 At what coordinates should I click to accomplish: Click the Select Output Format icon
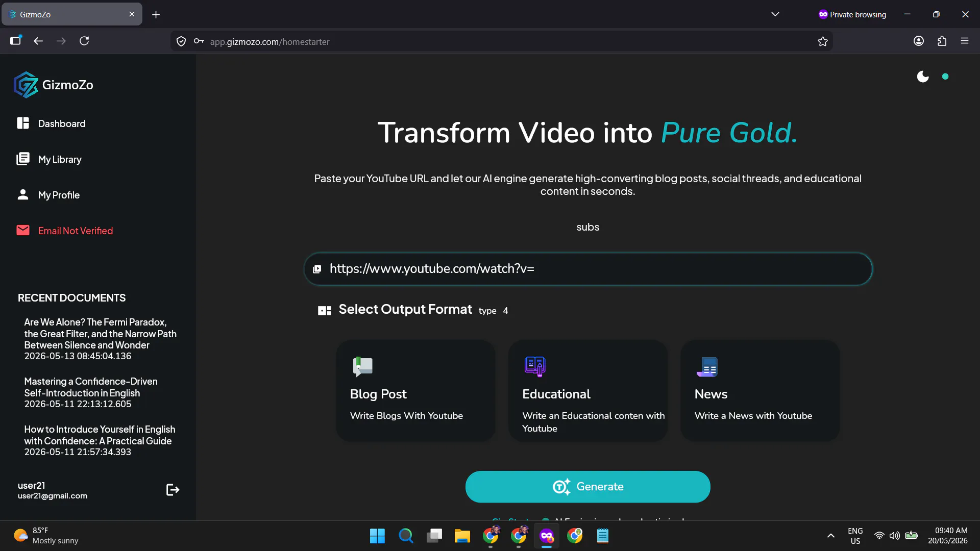click(x=325, y=310)
